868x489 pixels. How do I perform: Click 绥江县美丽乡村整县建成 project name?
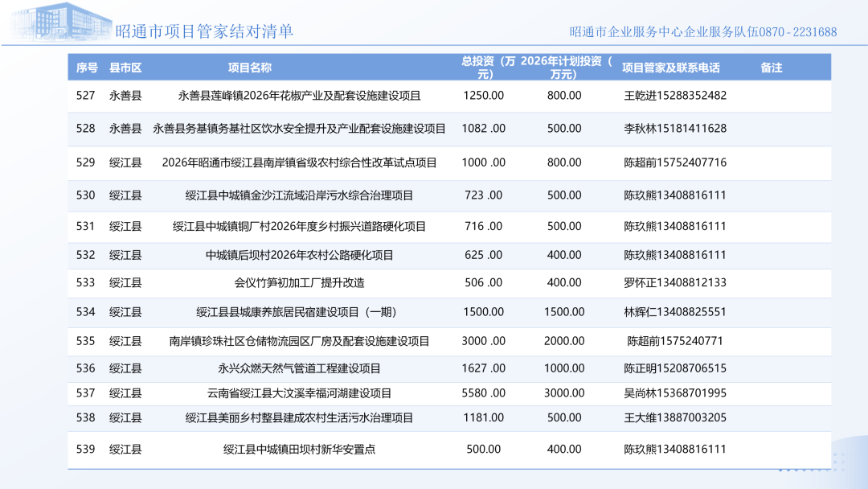pos(300,418)
